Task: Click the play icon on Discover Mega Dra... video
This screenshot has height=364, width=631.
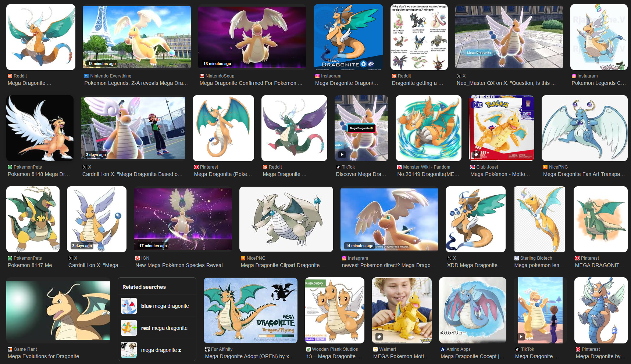Action: (342, 155)
